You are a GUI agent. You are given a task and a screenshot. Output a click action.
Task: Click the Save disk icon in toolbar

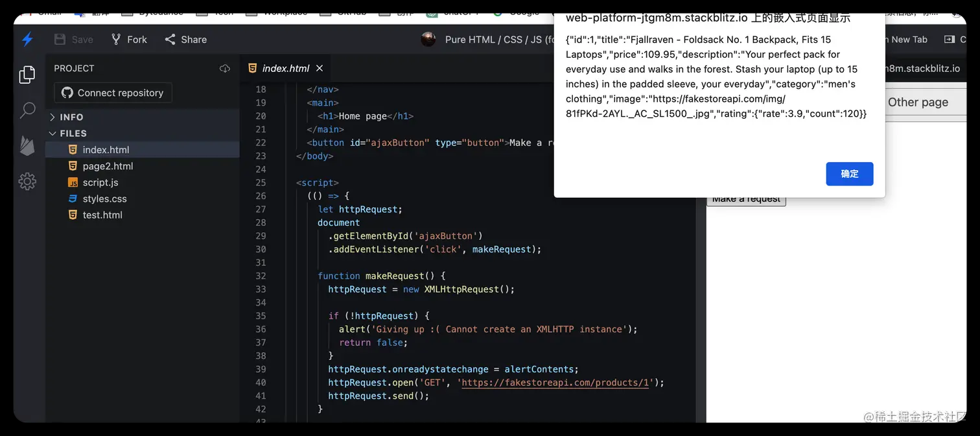[59, 40]
